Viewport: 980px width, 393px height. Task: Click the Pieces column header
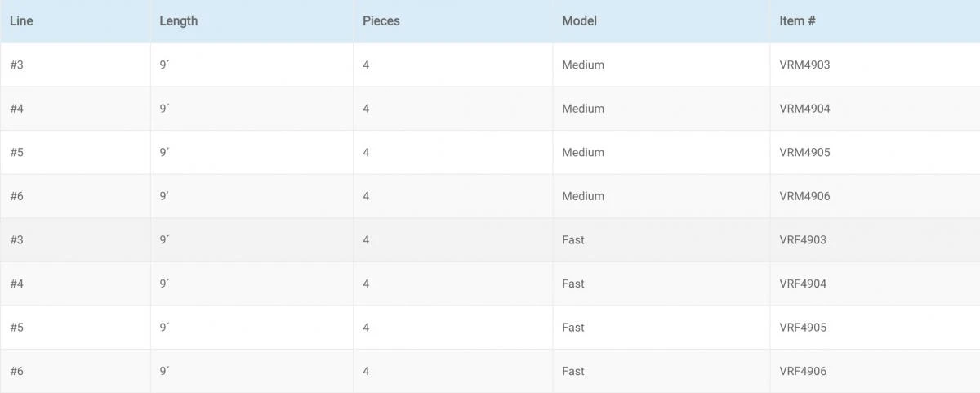pyautogui.click(x=381, y=21)
